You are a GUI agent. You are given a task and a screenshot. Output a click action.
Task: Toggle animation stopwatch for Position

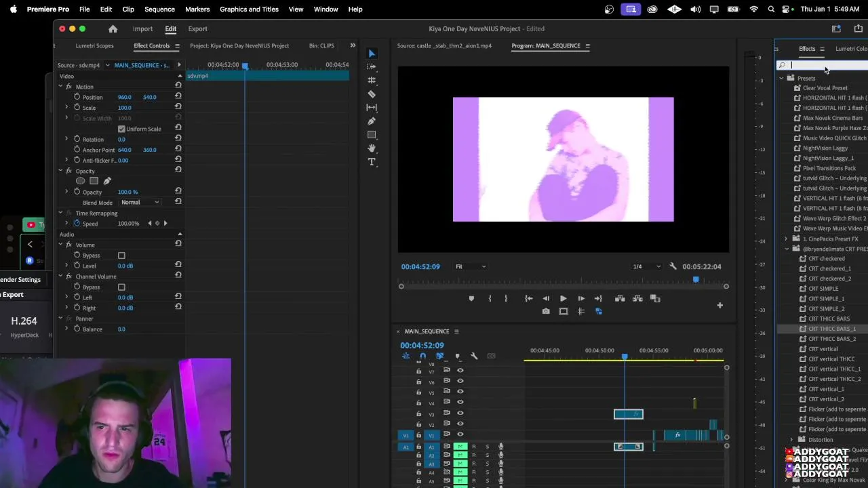pyautogui.click(x=77, y=97)
